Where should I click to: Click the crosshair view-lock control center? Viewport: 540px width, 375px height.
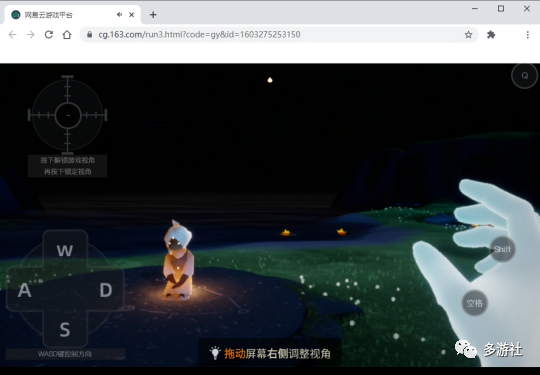tap(68, 115)
